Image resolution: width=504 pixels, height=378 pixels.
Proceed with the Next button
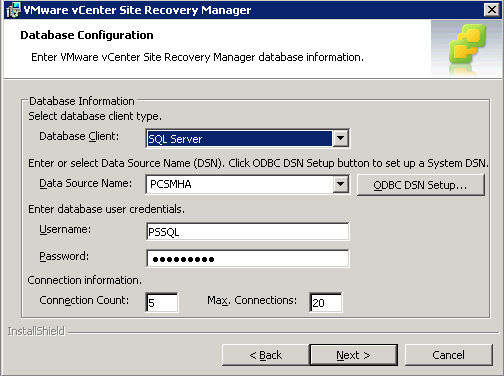pyautogui.click(x=353, y=355)
